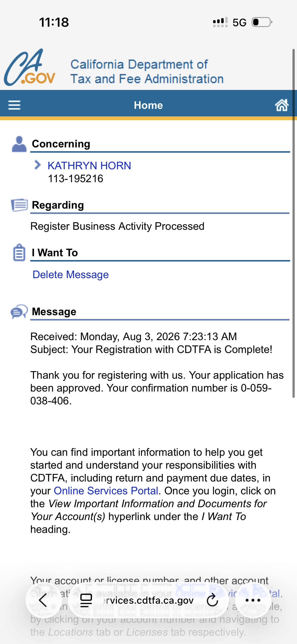This screenshot has width=297, height=644.
Task: Select the Home title in the header bar
Action: point(148,105)
